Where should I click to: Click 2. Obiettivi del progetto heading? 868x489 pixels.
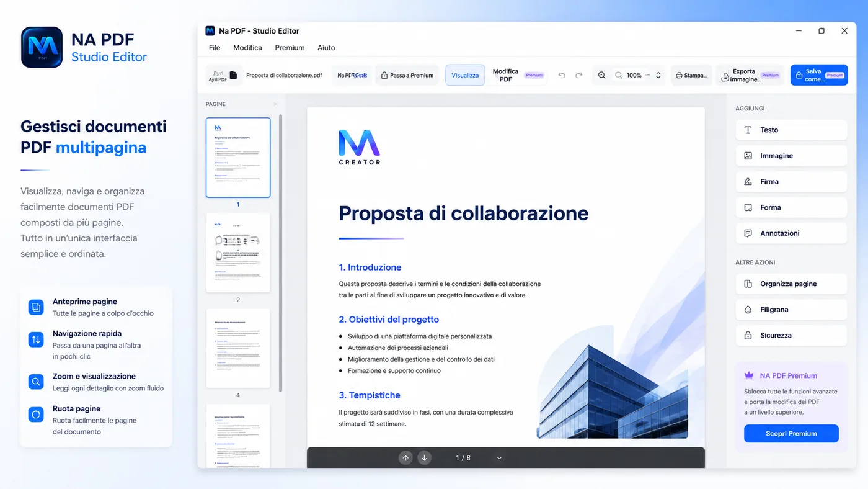[x=389, y=320]
